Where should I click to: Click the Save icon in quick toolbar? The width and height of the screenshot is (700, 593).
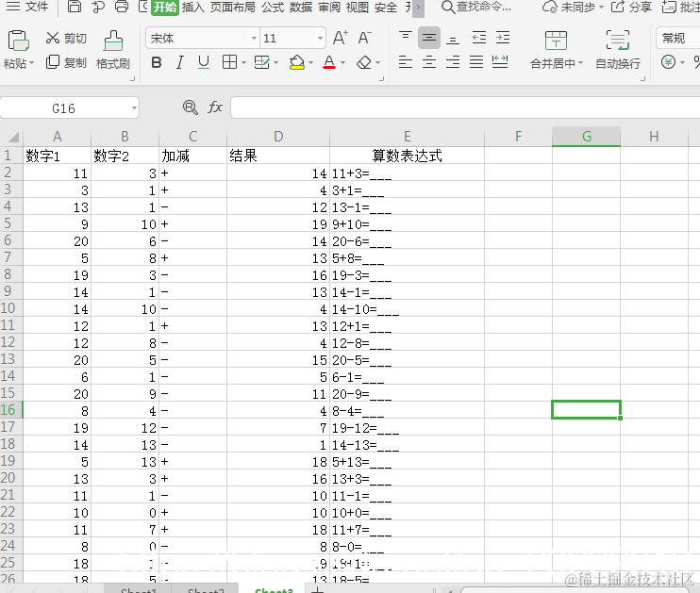[75, 7]
